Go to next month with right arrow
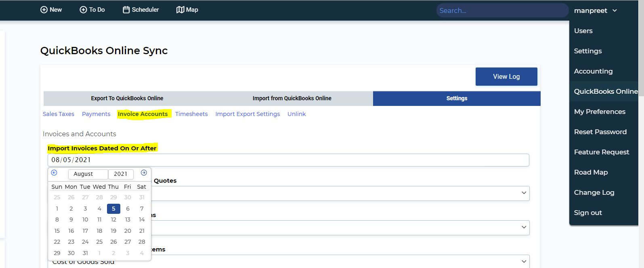This screenshot has height=268, width=644. [144, 173]
